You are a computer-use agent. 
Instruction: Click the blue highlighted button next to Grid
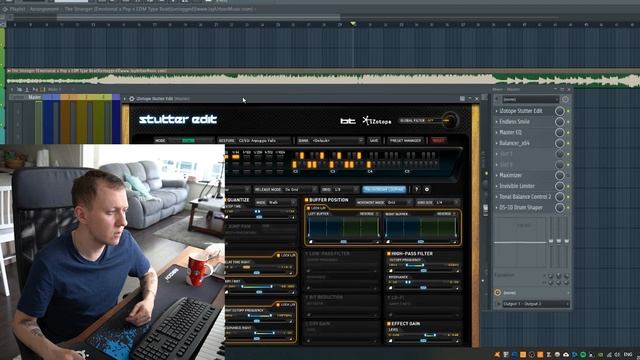(384, 189)
